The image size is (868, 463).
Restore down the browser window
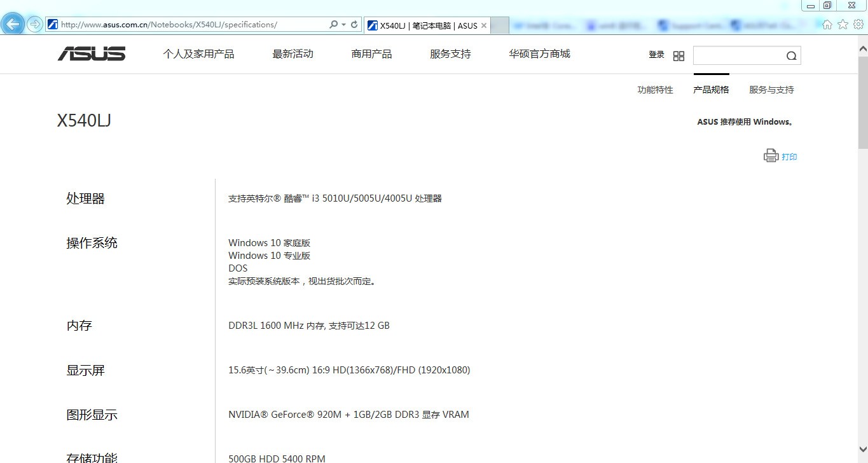click(827, 5)
